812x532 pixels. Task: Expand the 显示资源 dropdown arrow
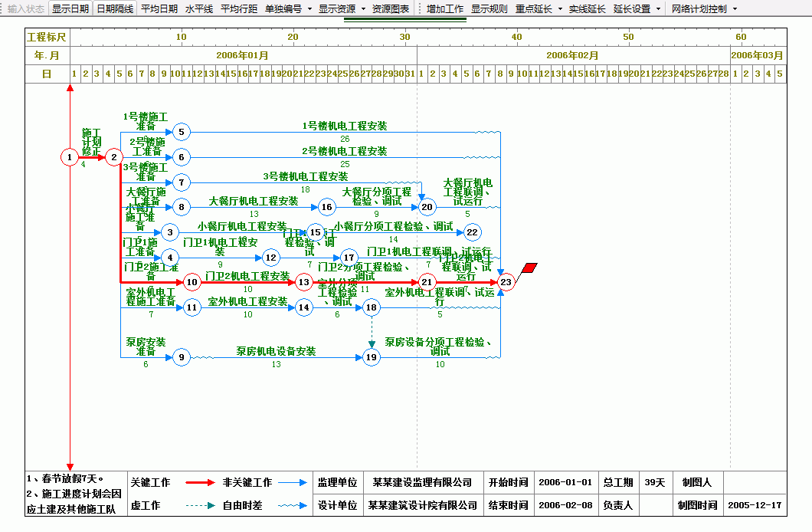pos(362,9)
